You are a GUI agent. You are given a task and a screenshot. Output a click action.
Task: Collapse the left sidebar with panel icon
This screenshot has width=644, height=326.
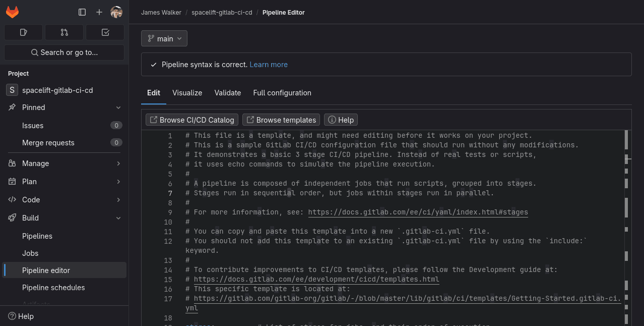pyautogui.click(x=82, y=12)
